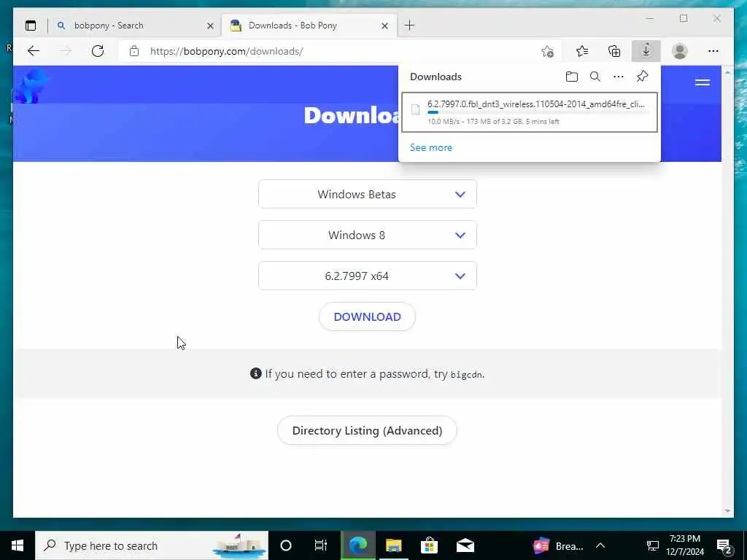
Task: Search downloads in the flyout
Action: coord(595,77)
